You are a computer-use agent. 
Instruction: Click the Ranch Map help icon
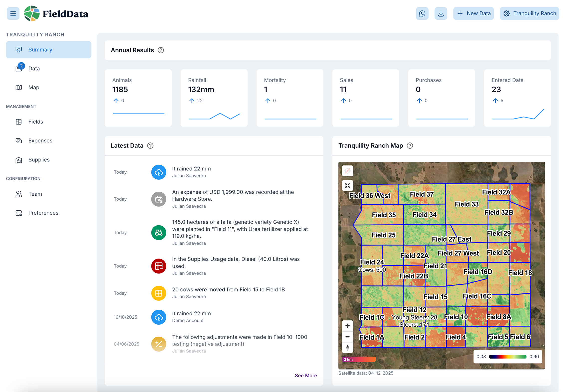pyautogui.click(x=410, y=146)
